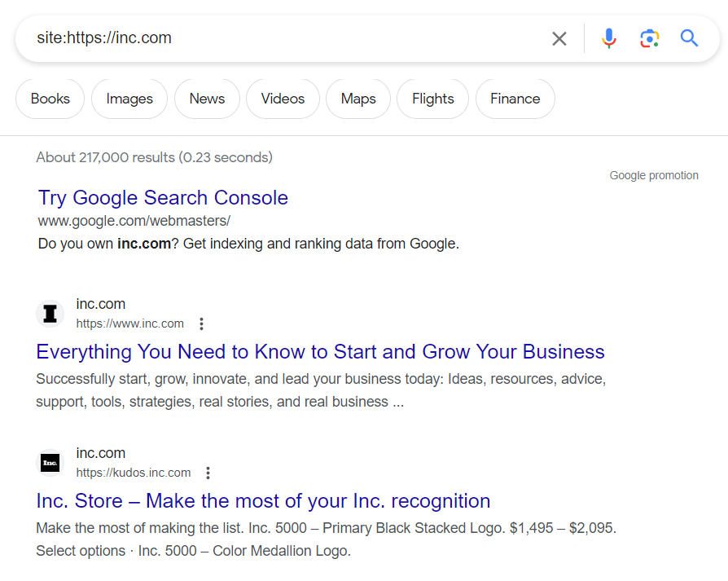This screenshot has height=581, width=728.
Task: Open the three-dot menu beside https://www.inc.com
Action: 201,324
